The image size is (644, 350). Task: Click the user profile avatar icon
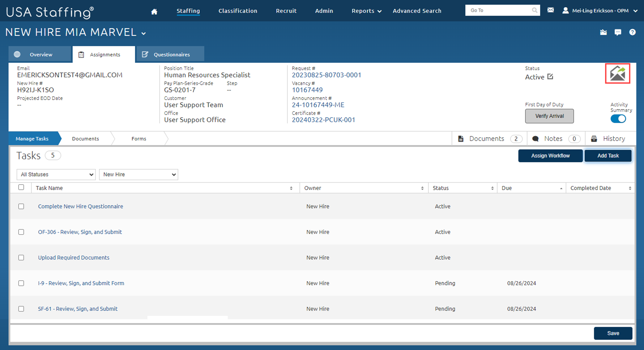pos(565,10)
